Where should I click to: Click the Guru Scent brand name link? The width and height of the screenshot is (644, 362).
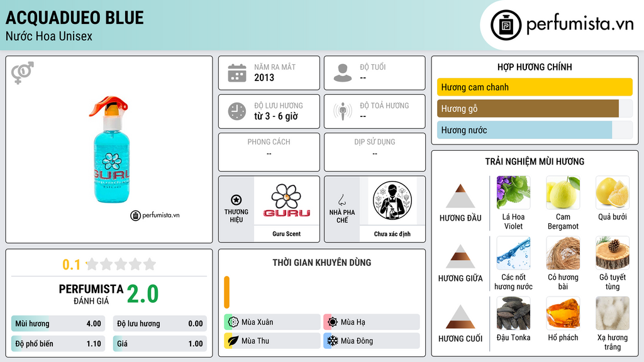(x=287, y=234)
